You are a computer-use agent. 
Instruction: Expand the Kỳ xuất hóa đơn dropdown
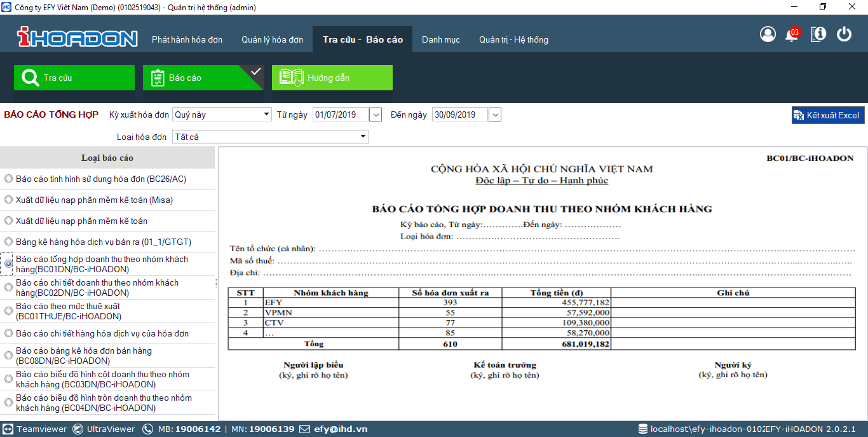point(266,115)
